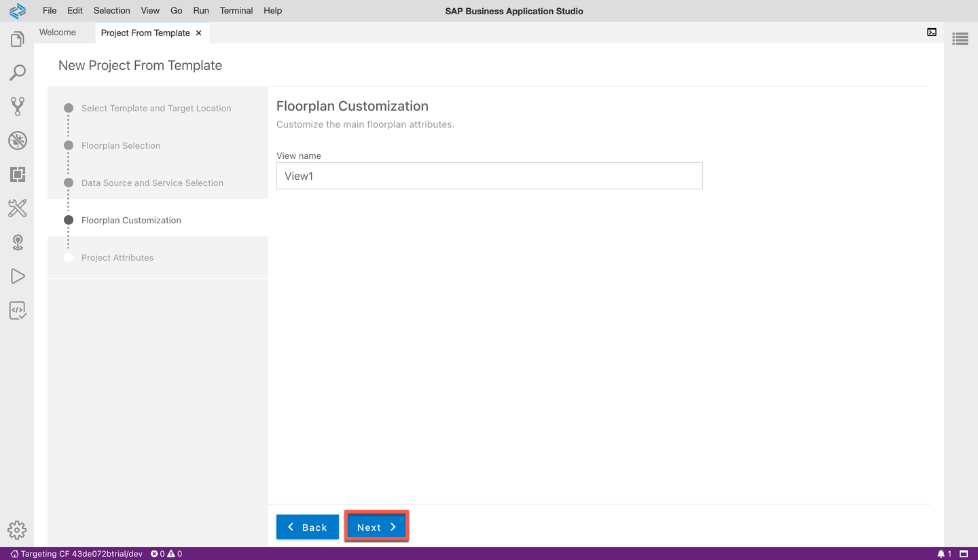The image size is (978, 560).
Task: Click the notification bell in status bar
Action: (x=944, y=554)
